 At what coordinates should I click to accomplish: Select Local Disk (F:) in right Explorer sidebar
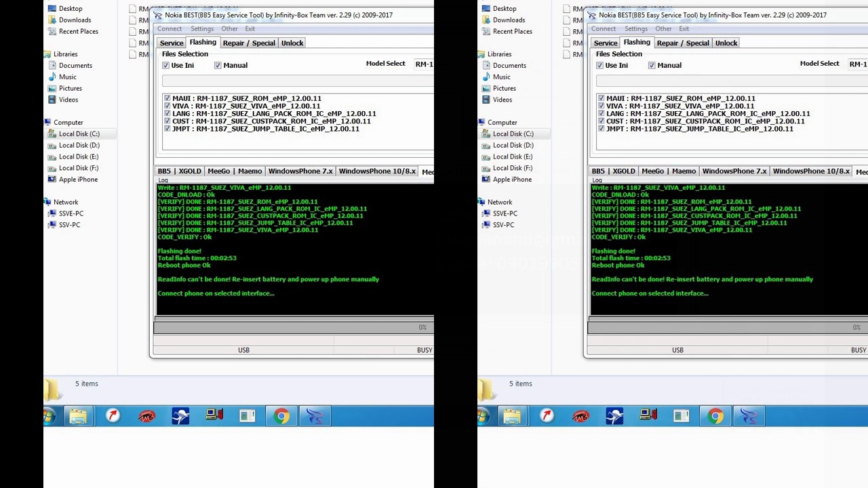pos(513,168)
